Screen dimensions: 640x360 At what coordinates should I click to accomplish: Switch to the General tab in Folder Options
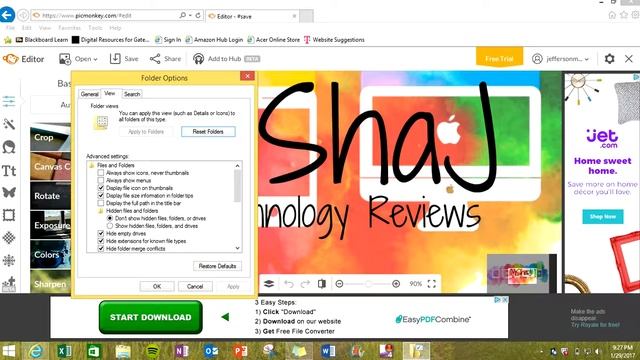pyautogui.click(x=89, y=94)
